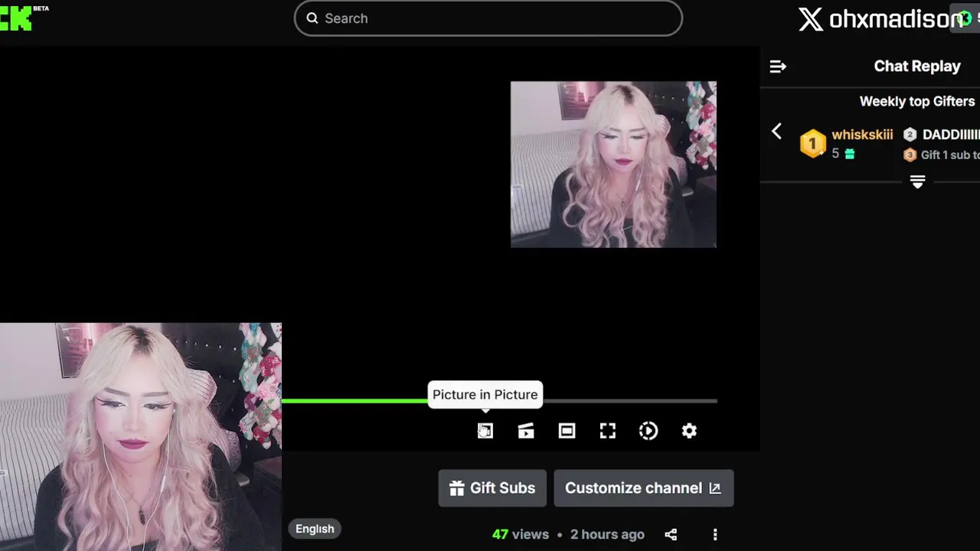The height and width of the screenshot is (551, 980).
Task: Click the English language tag
Action: click(315, 529)
